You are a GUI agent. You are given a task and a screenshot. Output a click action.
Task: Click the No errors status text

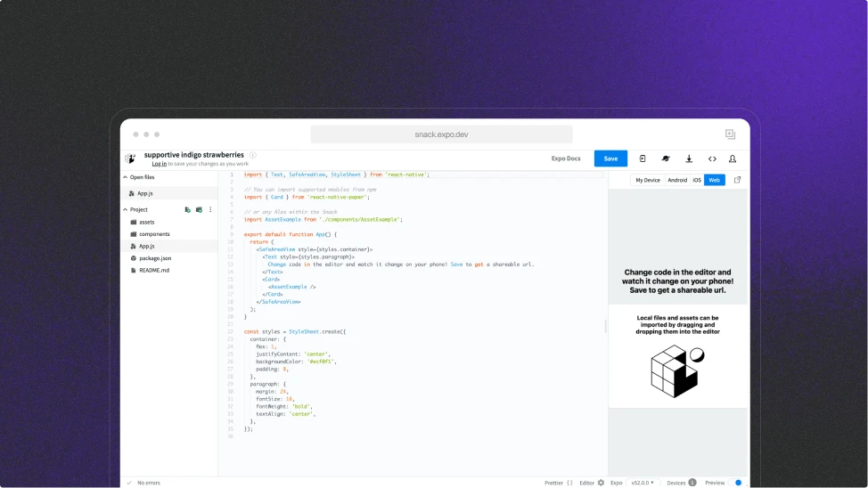pos(148,483)
